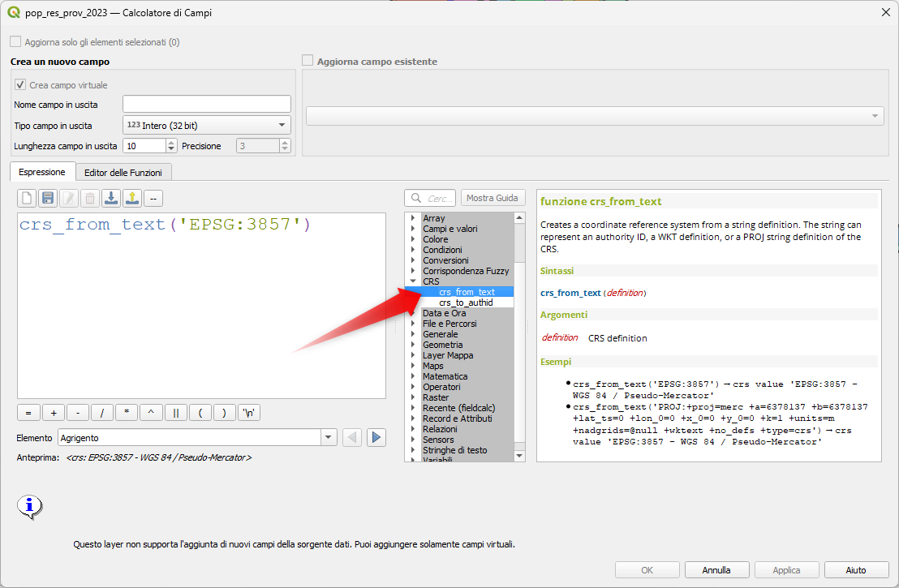Insert a closing parenthesis
This screenshot has width=899, height=588.
point(225,413)
